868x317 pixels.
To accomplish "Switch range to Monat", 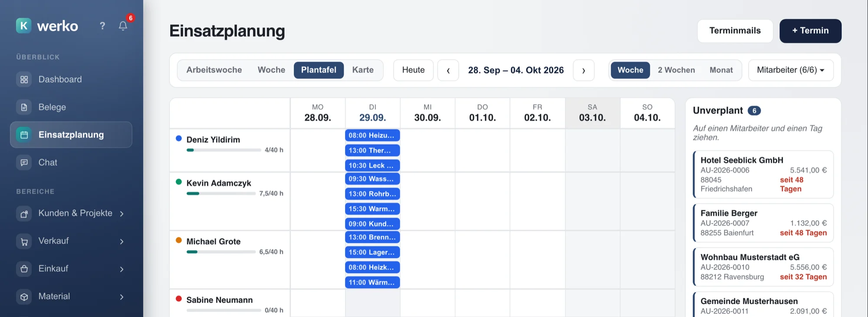I will coord(721,70).
